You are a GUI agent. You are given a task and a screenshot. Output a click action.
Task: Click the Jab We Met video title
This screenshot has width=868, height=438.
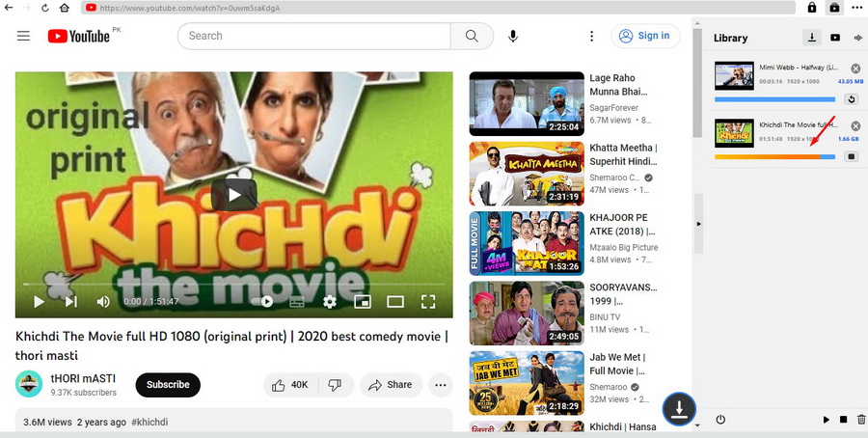coord(617,364)
